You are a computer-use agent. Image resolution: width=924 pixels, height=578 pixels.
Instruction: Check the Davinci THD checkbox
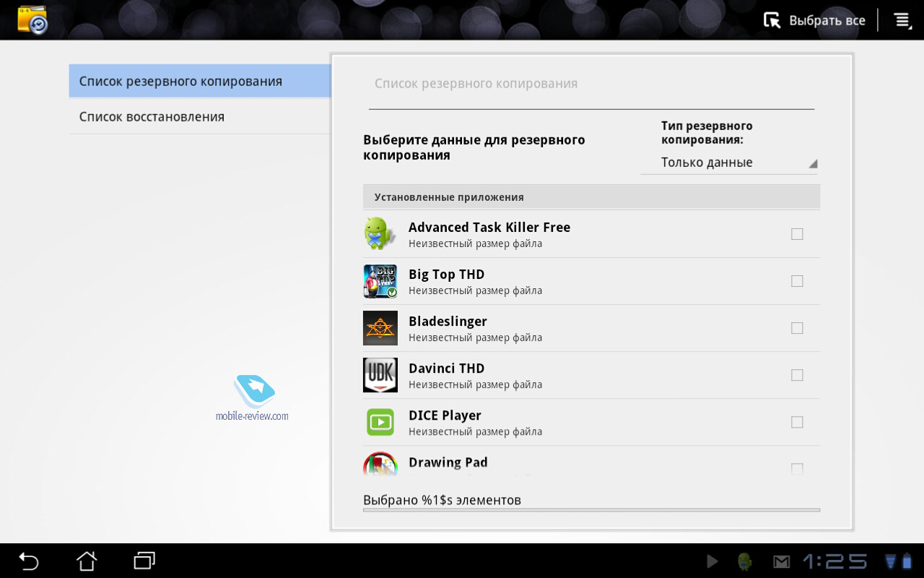(x=797, y=375)
